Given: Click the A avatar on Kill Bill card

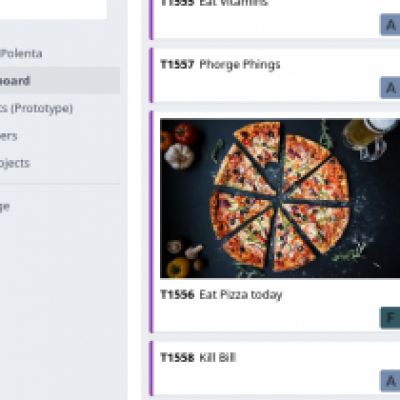Looking at the screenshot, I should (390, 381).
